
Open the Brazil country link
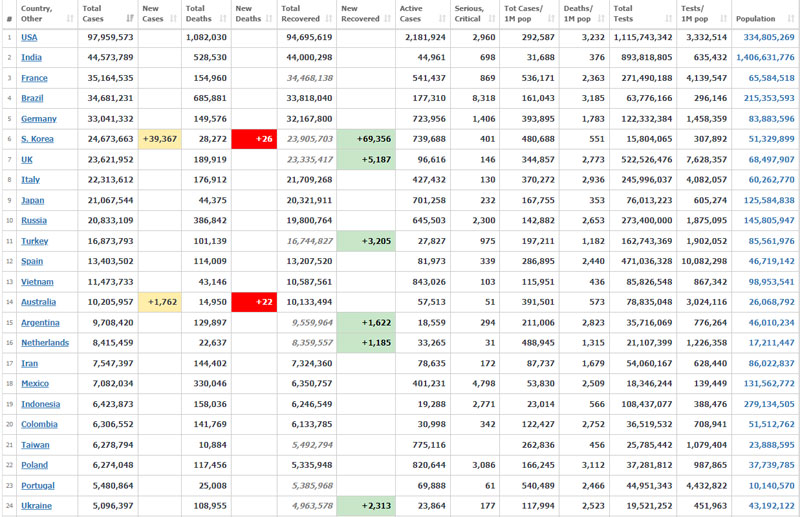[x=32, y=98]
